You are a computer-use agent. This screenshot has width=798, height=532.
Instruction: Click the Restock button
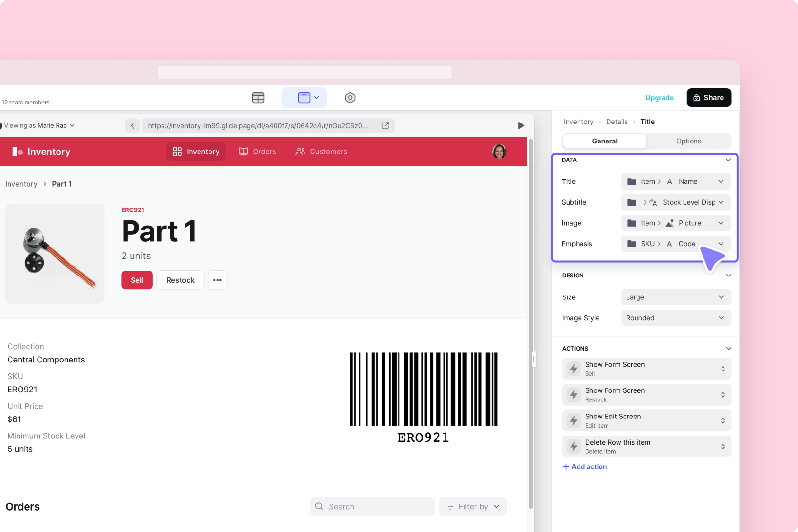(180, 280)
